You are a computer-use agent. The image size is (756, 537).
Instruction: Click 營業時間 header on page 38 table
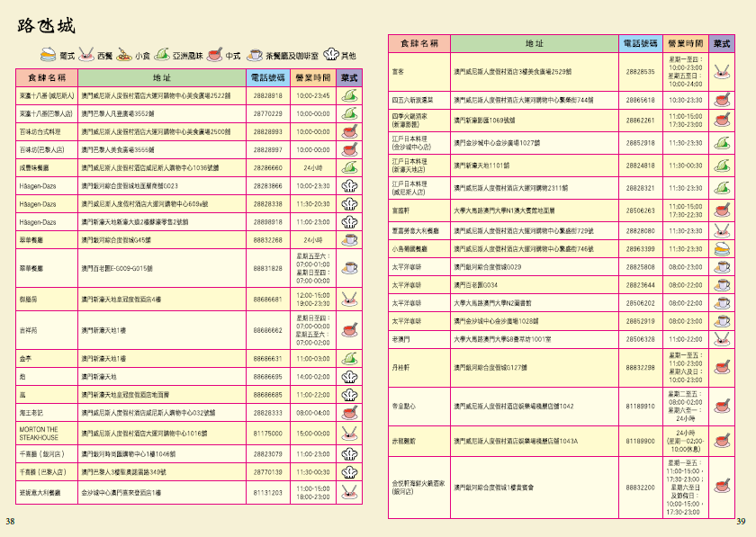click(313, 77)
